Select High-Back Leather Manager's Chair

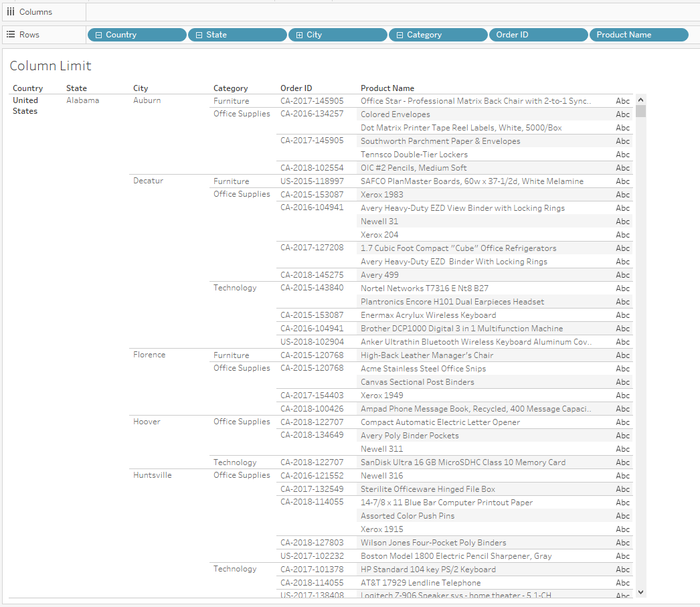[427, 355]
